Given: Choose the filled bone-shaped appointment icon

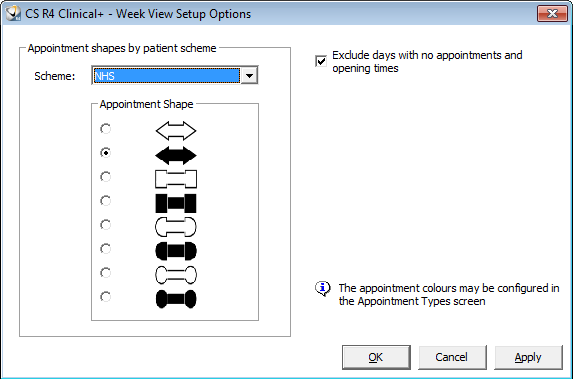Looking at the screenshot, I should pos(176,299).
